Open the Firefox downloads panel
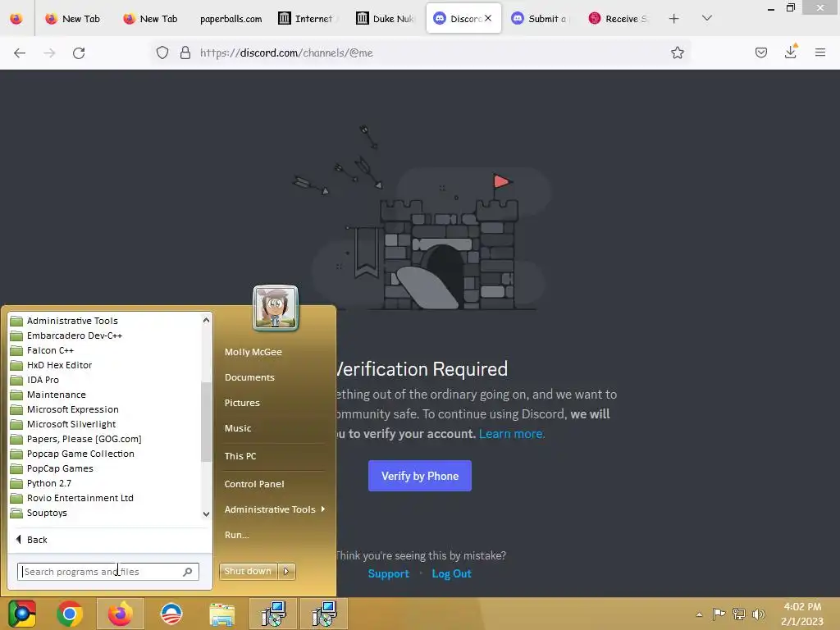840x630 pixels. (790, 52)
